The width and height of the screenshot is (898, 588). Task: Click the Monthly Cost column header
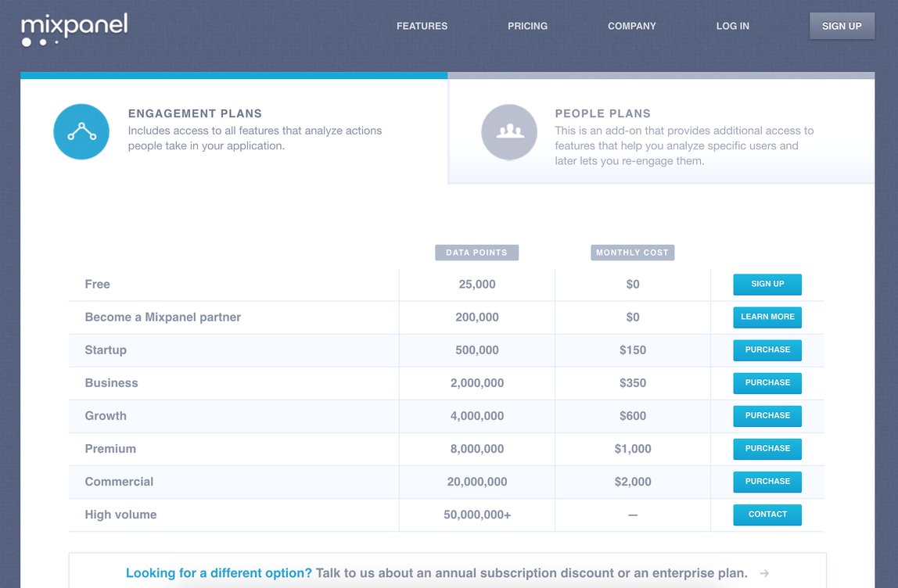632,253
